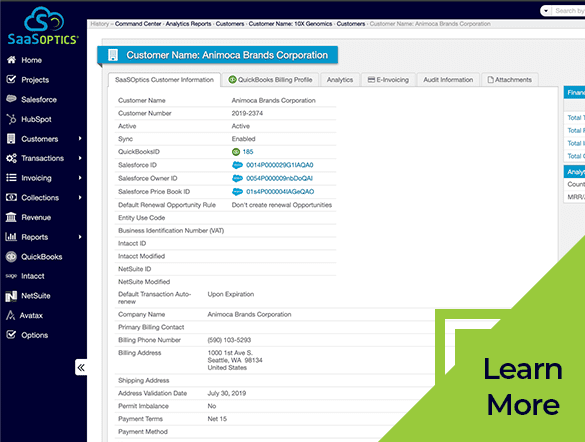Click the Avatax logo icon
Viewport: 585px width, 442px height.
pos(10,316)
